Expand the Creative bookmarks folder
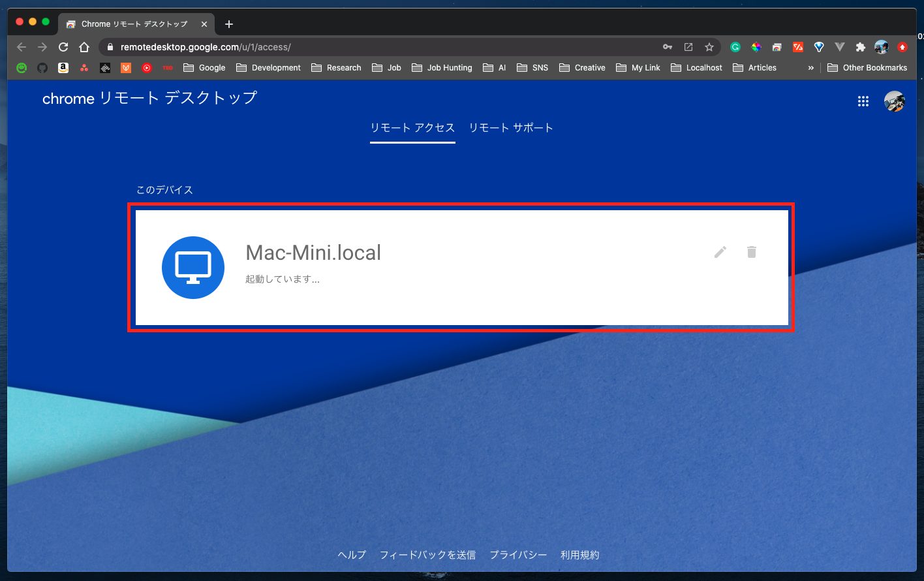Image resolution: width=924 pixels, height=581 pixels. tap(582, 67)
